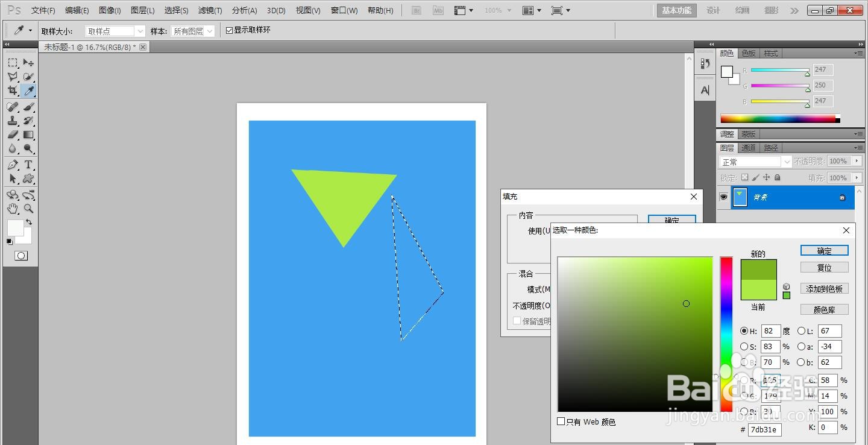Select the L lightness radio button
Viewport: 868px width, 445px height.
(x=801, y=331)
